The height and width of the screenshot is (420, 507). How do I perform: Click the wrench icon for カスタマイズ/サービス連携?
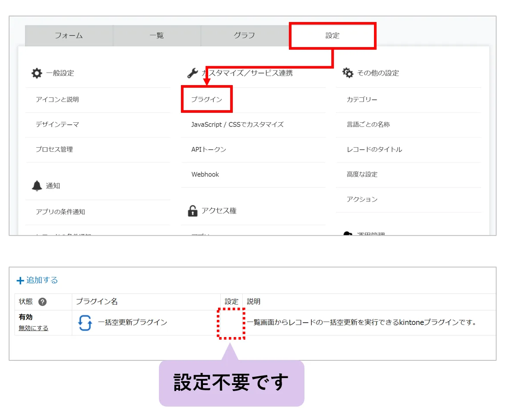pyautogui.click(x=193, y=73)
